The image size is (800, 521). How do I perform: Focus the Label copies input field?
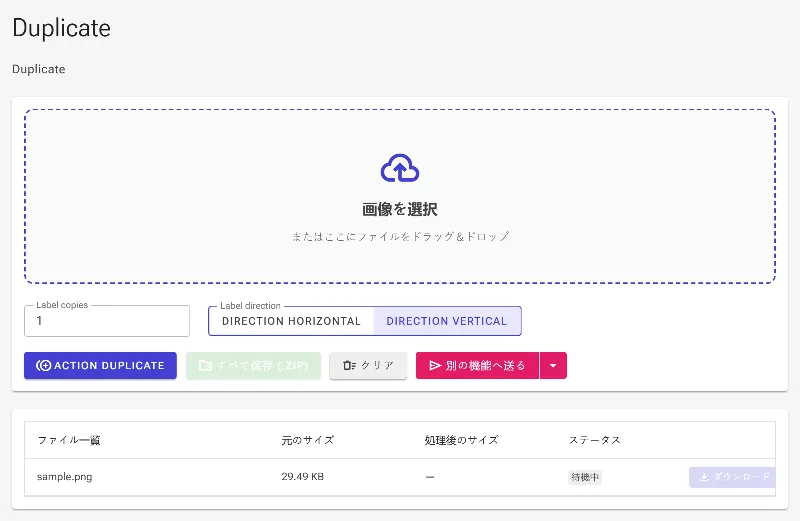pyautogui.click(x=107, y=321)
